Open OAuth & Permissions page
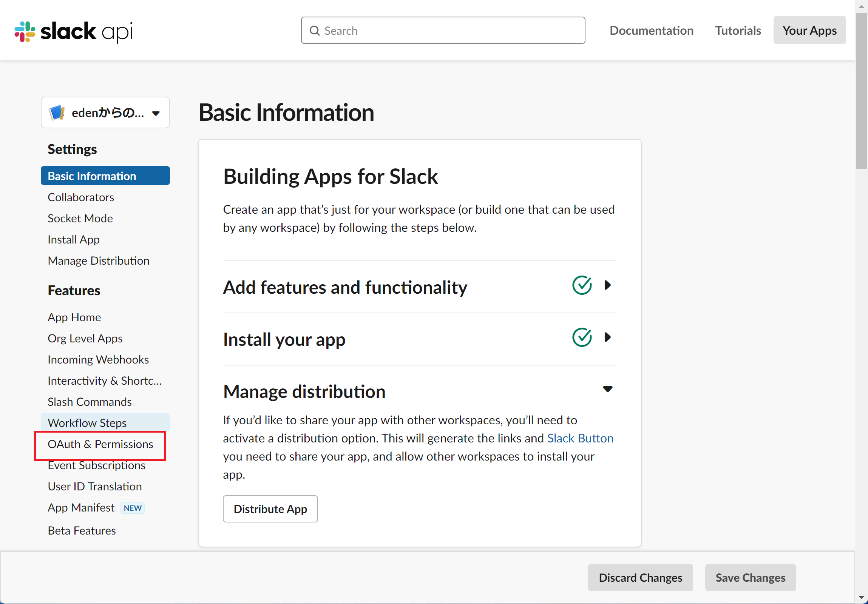This screenshot has height=604, width=868. [100, 444]
